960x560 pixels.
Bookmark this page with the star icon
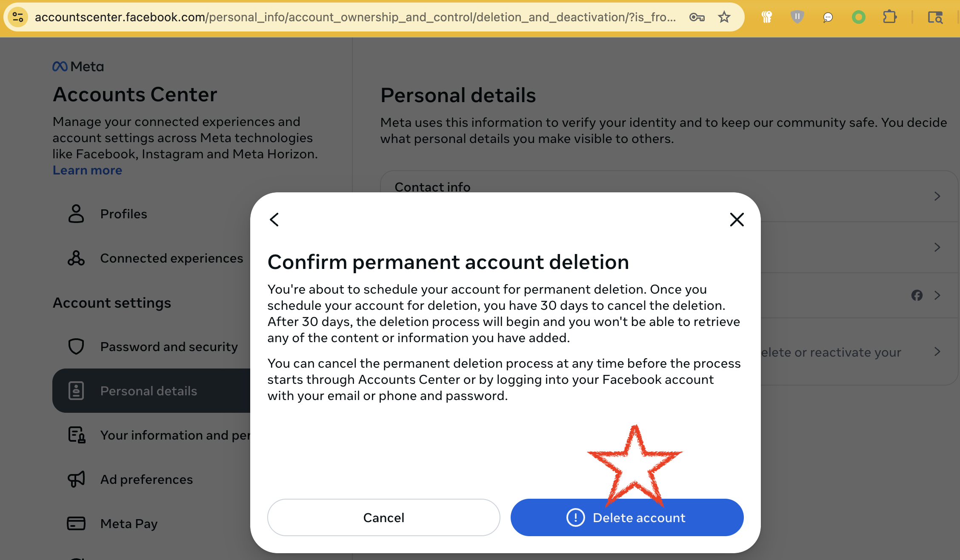[724, 17]
